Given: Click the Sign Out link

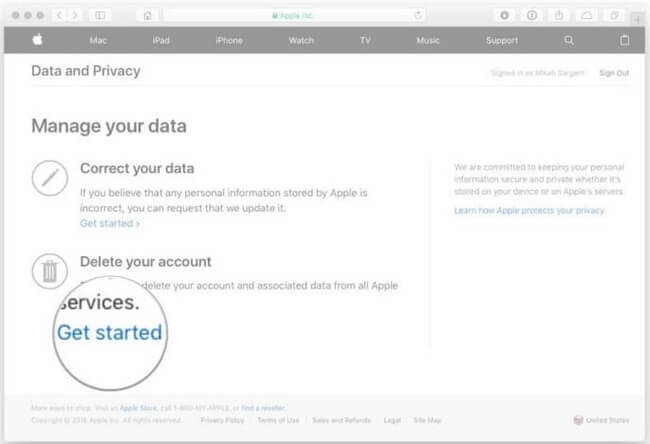Looking at the screenshot, I should 614,73.
